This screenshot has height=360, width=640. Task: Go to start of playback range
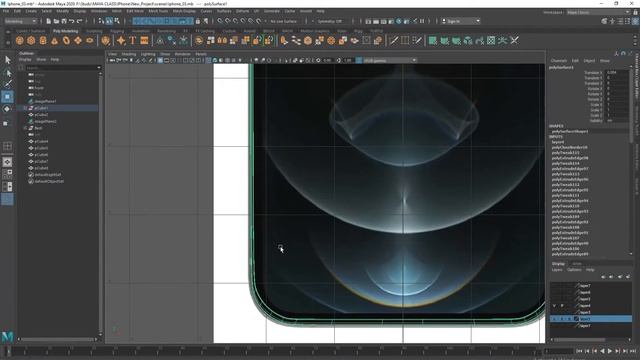(x=580, y=351)
